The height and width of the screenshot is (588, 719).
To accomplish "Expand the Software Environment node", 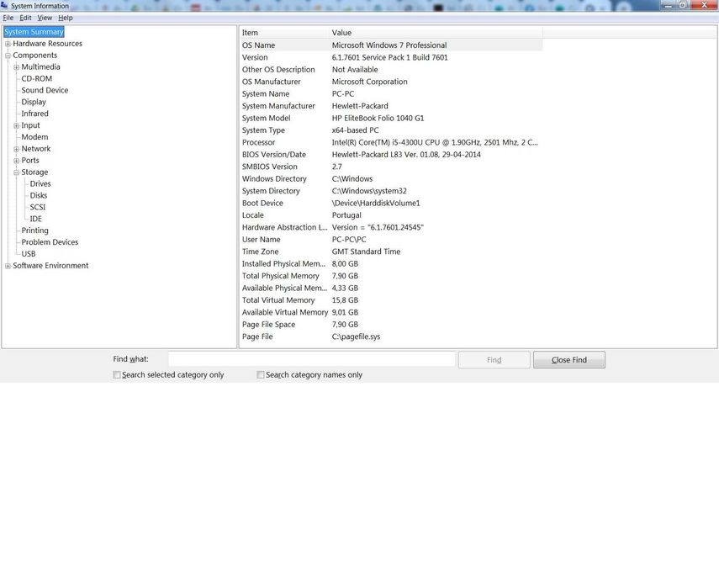I will point(8,266).
